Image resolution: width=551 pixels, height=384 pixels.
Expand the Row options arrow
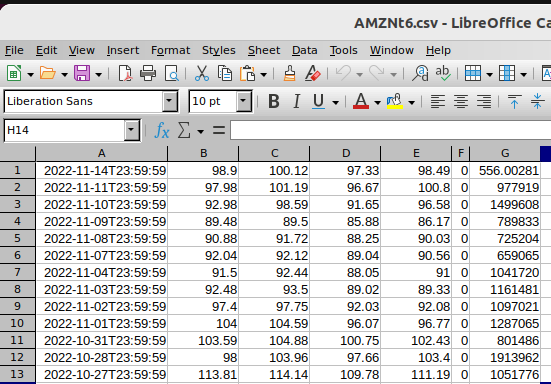[x=489, y=74]
